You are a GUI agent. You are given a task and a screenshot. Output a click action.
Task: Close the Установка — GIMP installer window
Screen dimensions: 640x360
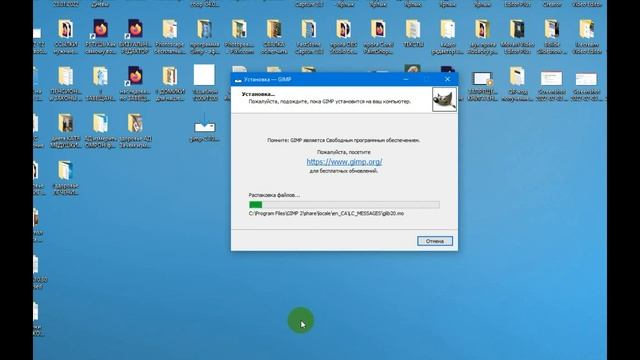click(447, 79)
